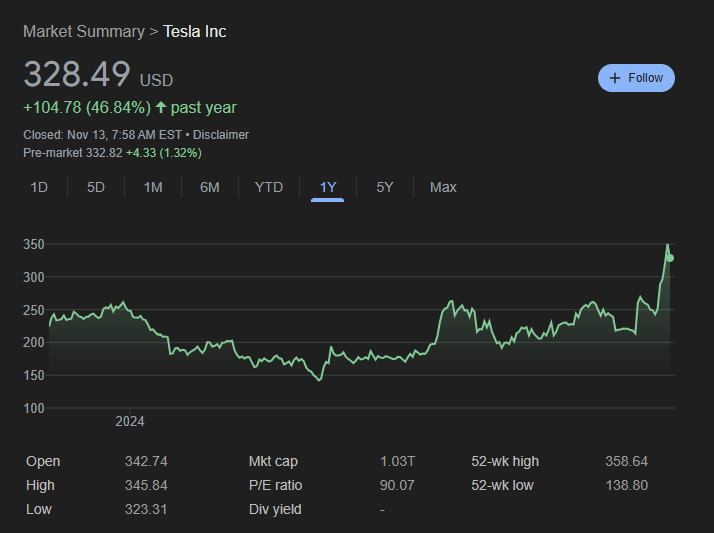714x533 pixels.
Task: Click the 328.49 price value
Action: pyautogui.click(x=77, y=74)
